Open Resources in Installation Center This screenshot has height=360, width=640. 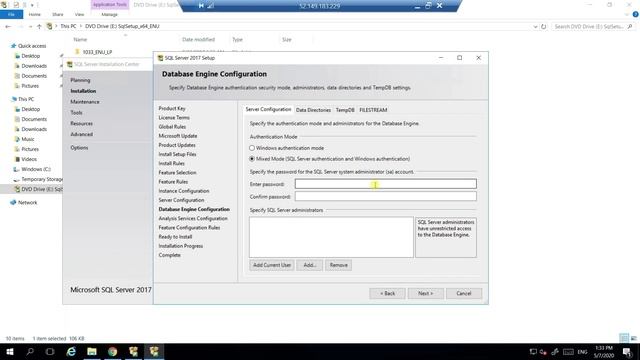coord(81,124)
